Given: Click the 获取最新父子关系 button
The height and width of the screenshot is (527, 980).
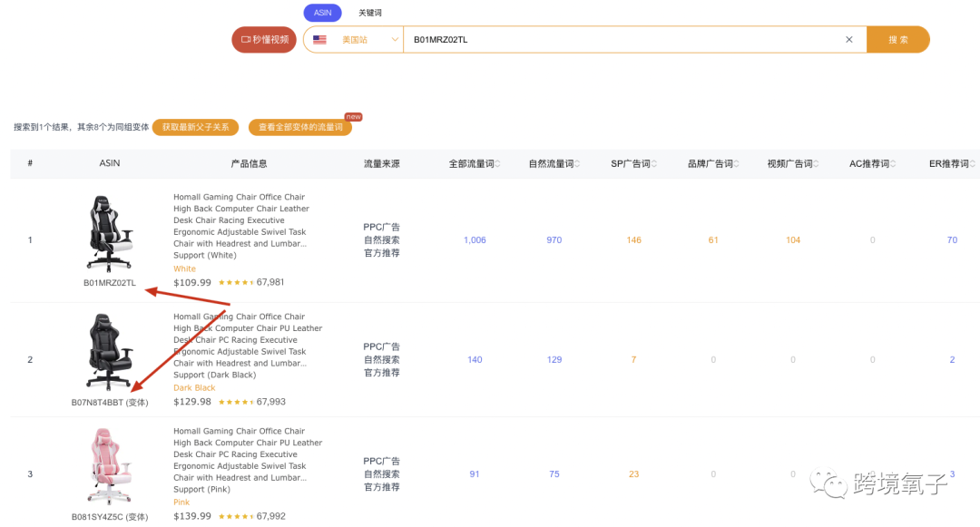Looking at the screenshot, I should [195, 127].
